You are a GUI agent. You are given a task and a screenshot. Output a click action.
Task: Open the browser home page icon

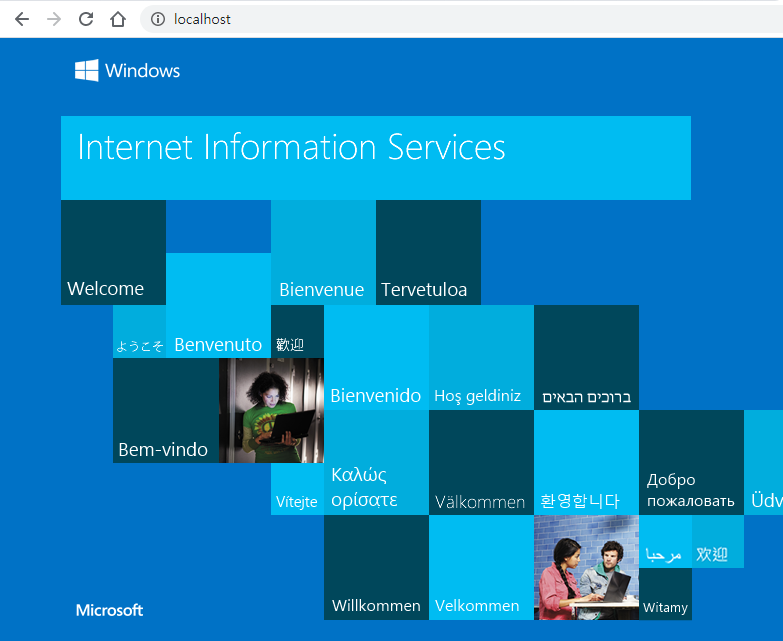pyautogui.click(x=118, y=19)
